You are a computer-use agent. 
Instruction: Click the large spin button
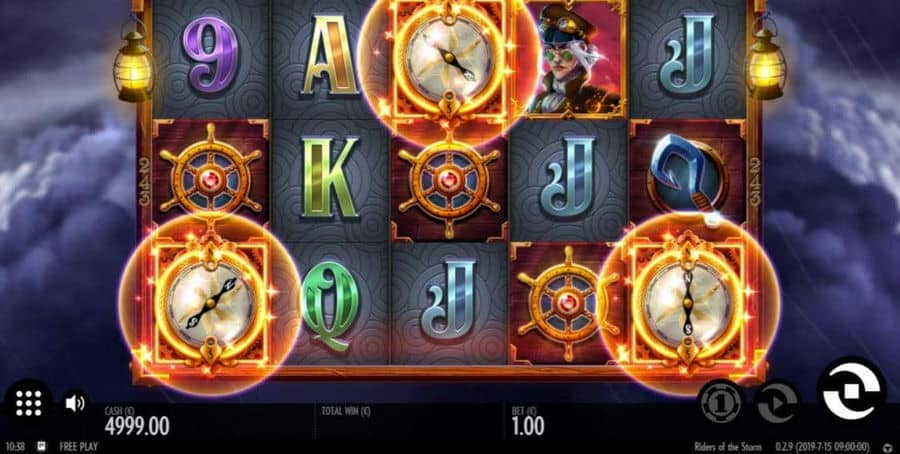coord(851,391)
